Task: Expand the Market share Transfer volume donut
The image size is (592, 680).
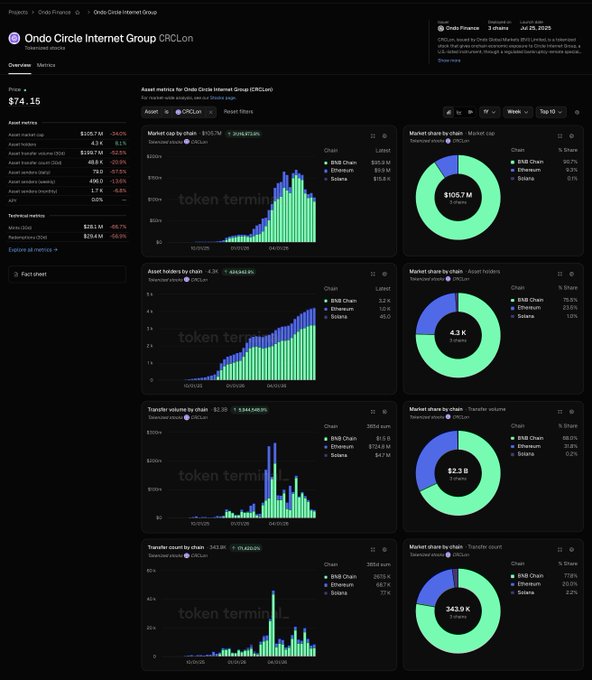Action: click(560, 412)
